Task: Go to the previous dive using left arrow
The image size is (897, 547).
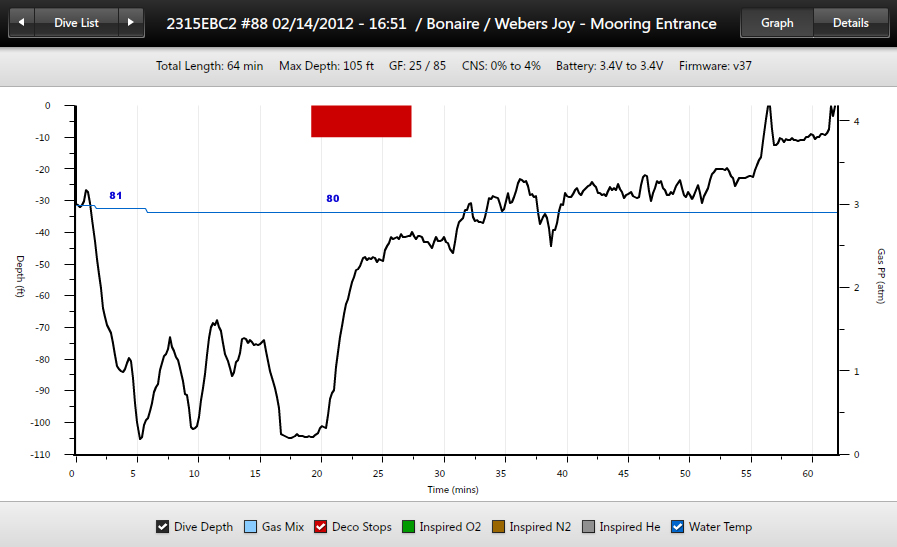Action: [22, 23]
